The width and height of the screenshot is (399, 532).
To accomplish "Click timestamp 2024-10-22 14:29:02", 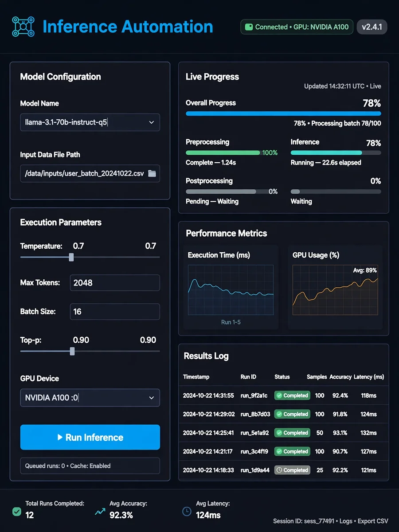I will [x=209, y=414].
